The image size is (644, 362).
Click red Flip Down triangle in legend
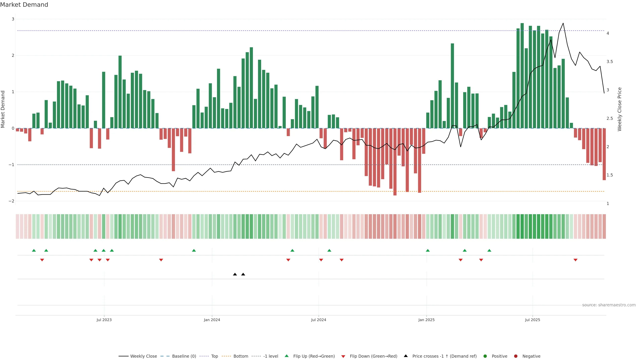tap(343, 356)
